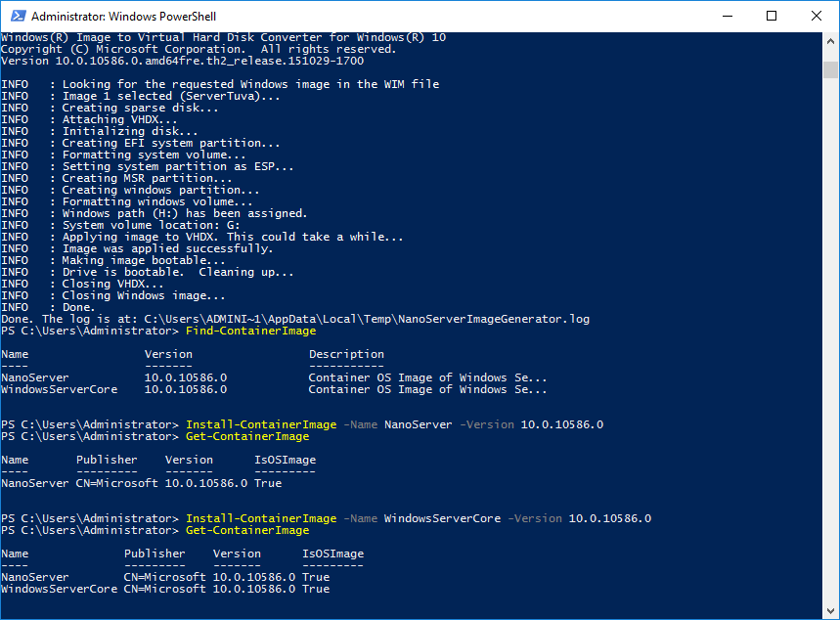
Task: Click the scrollbar down arrow
Action: click(829, 611)
